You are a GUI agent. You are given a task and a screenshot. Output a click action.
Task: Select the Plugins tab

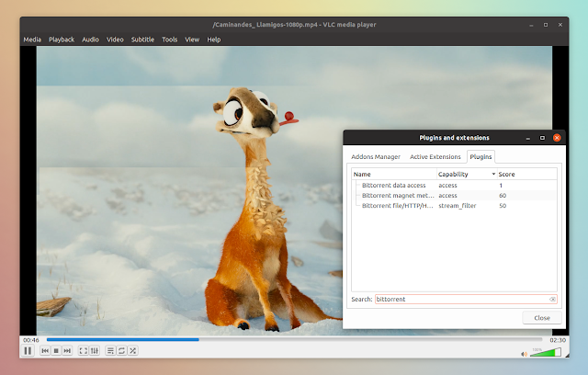(x=481, y=157)
